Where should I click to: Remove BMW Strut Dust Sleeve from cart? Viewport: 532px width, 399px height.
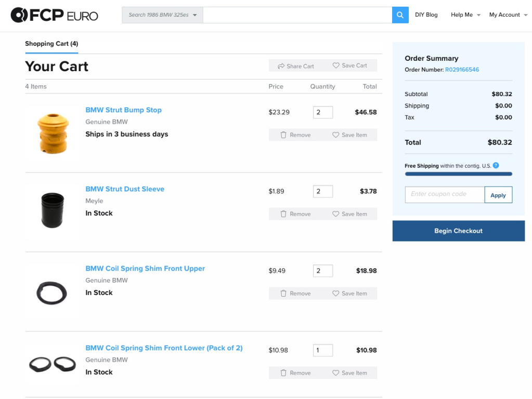click(x=295, y=214)
